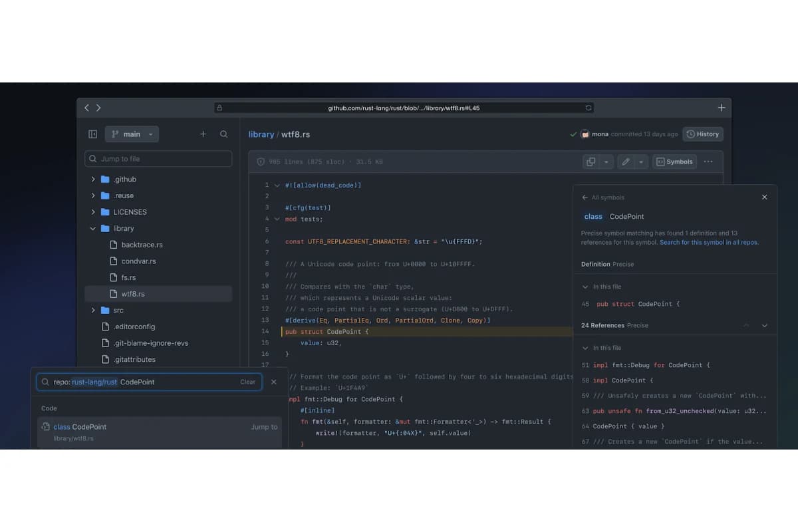
Task: Open the History view
Action: (703, 134)
